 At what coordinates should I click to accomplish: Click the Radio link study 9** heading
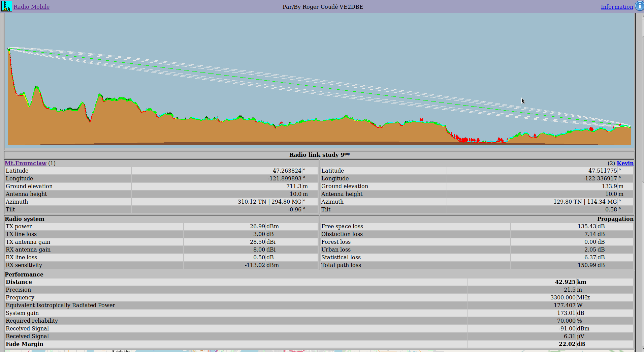[319, 155]
